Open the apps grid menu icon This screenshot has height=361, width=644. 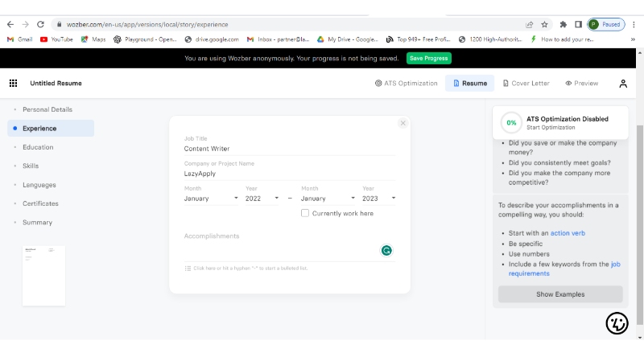[13, 83]
